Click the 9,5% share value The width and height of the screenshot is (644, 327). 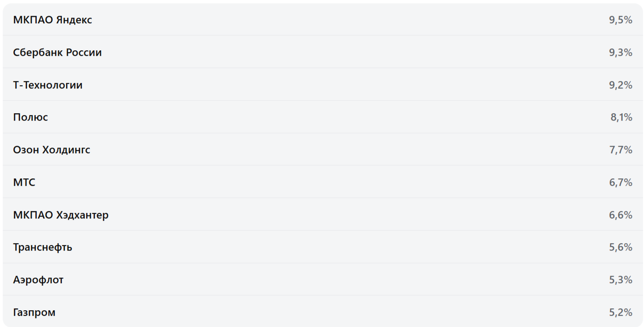(620, 20)
